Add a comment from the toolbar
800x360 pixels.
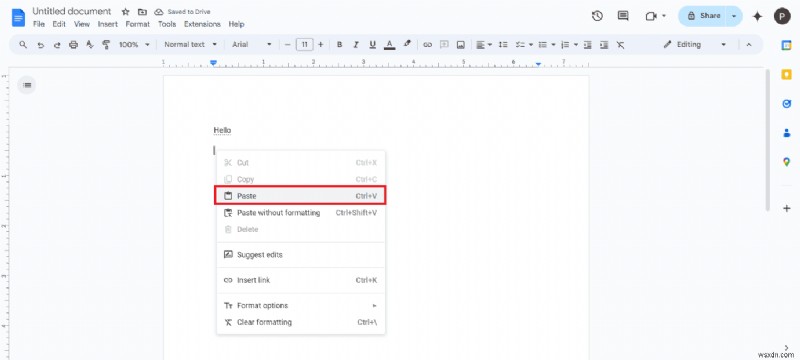444,45
